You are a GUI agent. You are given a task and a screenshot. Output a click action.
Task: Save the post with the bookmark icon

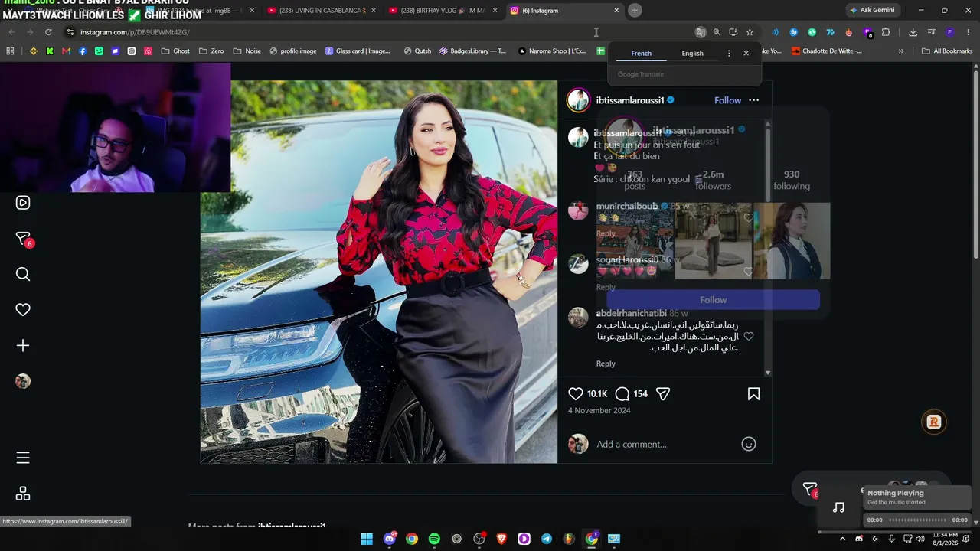coord(753,393)
